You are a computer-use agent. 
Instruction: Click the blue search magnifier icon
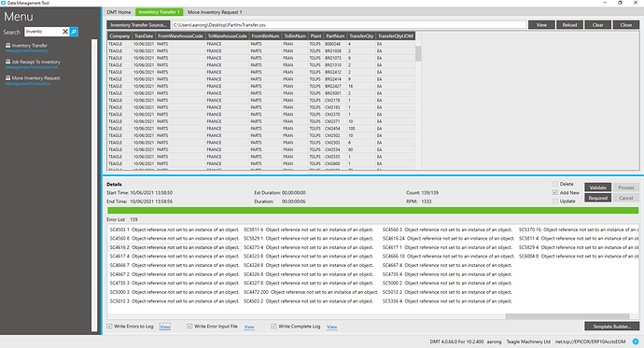coord(74,32)
